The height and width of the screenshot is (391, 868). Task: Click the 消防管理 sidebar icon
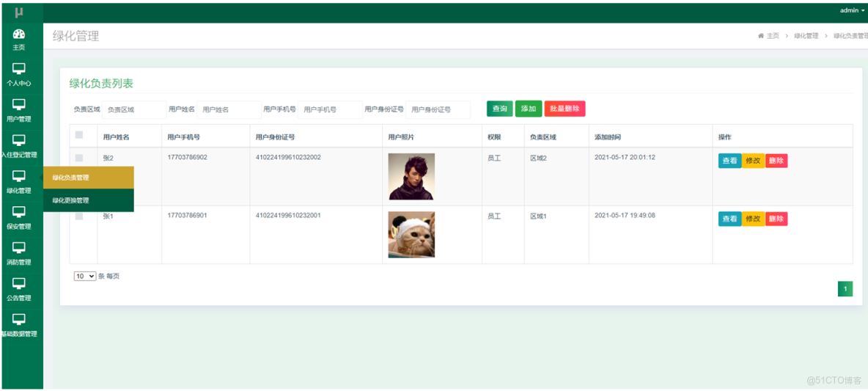pos(19,247)
